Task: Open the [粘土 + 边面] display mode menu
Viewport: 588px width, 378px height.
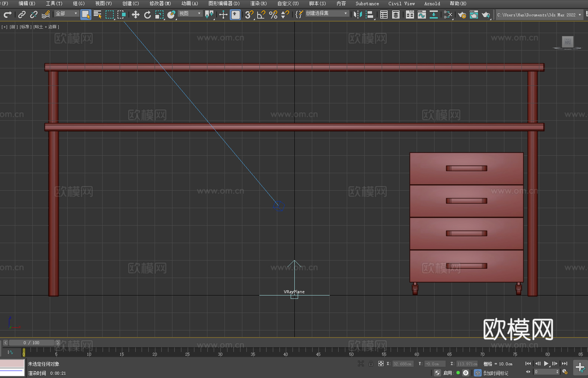Action: click(46, 27)
